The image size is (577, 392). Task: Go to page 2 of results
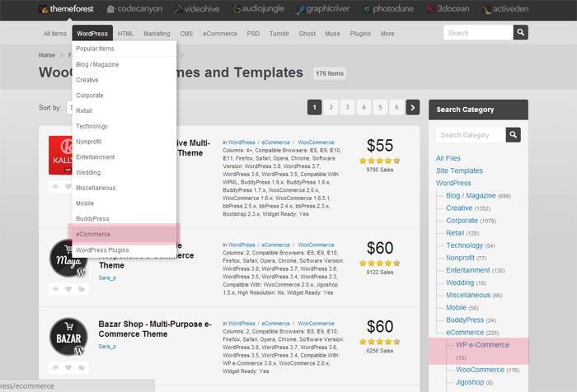click(331, 107)
